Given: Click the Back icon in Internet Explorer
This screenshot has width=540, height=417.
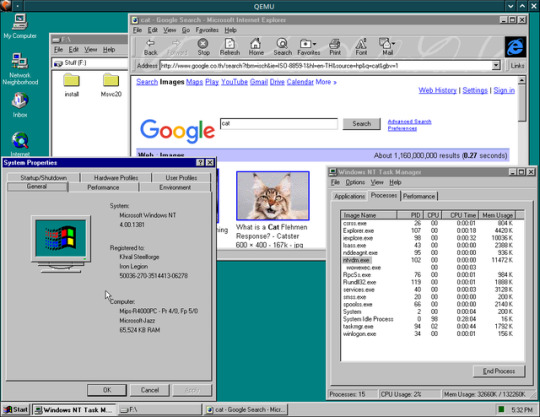Looking at the screenshot, I should [150, 47].
